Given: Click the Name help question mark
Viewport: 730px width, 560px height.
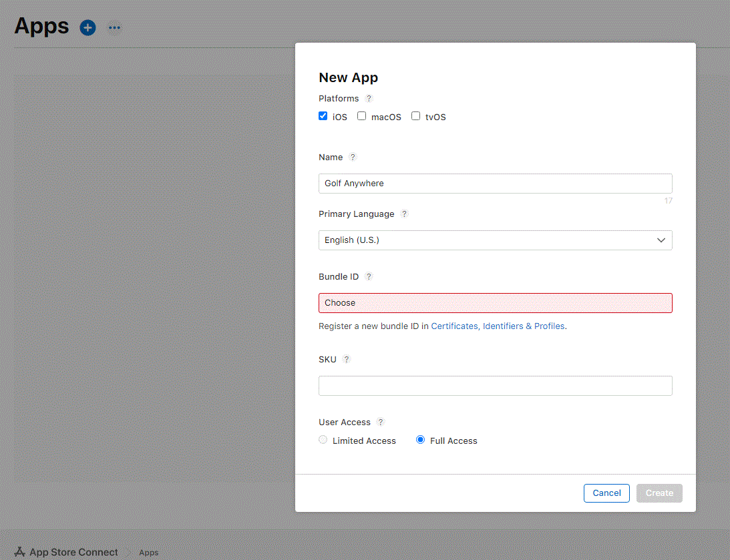Looking at the screenshot, I should (353, 158).
